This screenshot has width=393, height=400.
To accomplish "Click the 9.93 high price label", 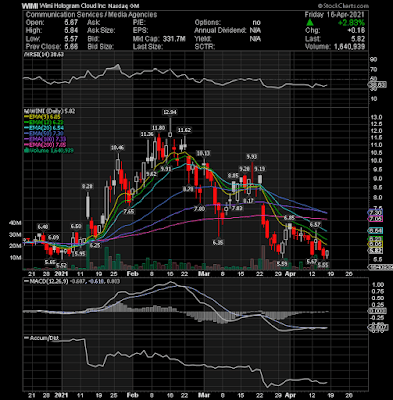I will pyautogui.click(x=252, y=156).
